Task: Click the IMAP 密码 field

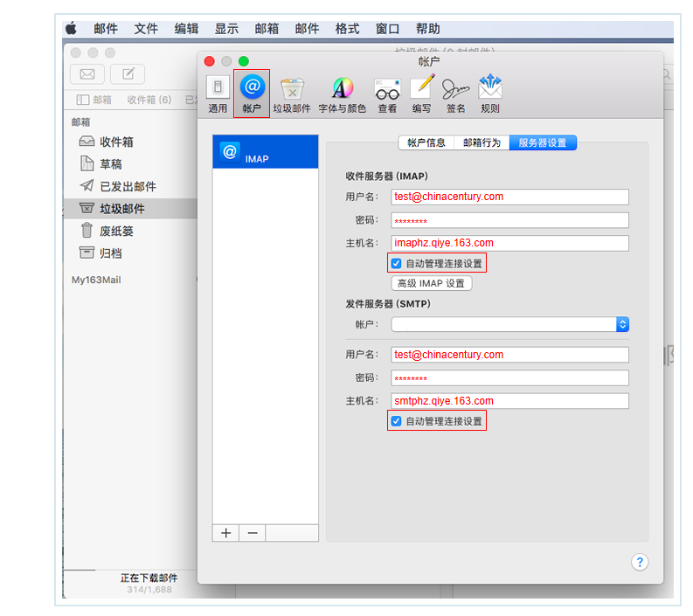Action: pyautogui.click(x=510, y=220)
